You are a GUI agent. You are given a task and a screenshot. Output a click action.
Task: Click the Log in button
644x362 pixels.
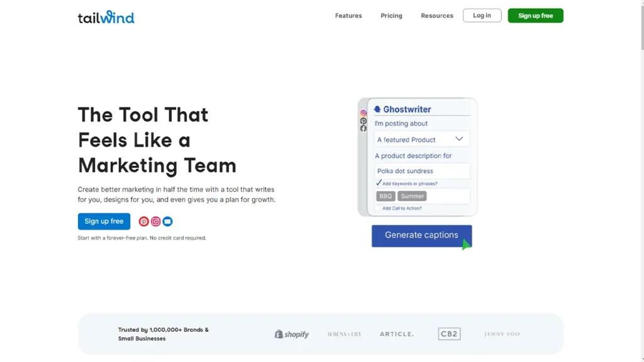coord(482,16)
